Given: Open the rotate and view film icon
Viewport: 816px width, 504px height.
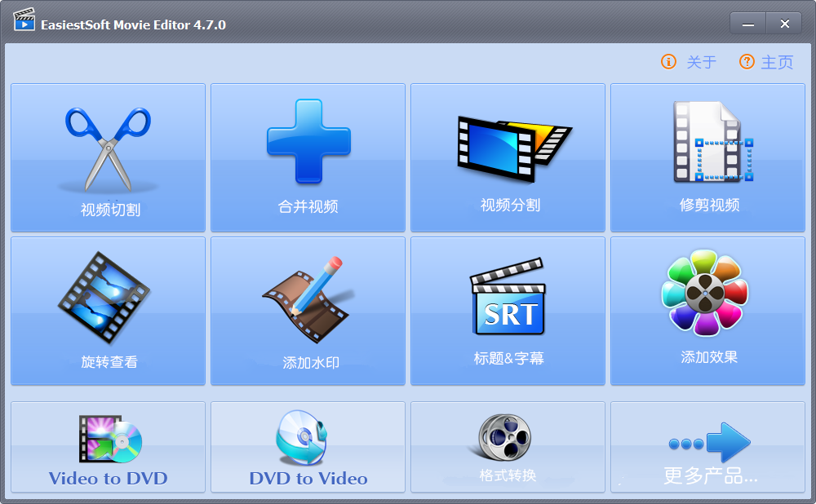Looking at the screenshot, I should (104, 298).
